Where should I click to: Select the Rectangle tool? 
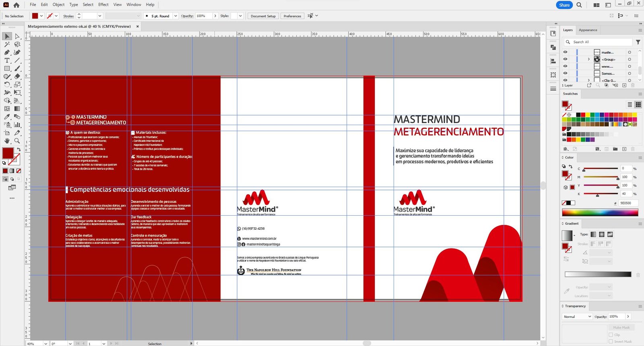coord(7,68)
